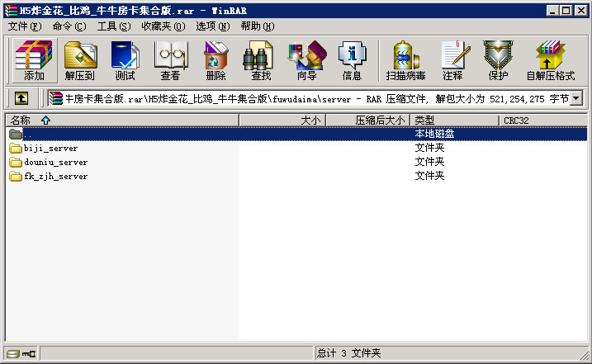This screenshot has height=364, width=592.
Task: Click the 解压到 (Extract To) icon
Action: (80, 60)
